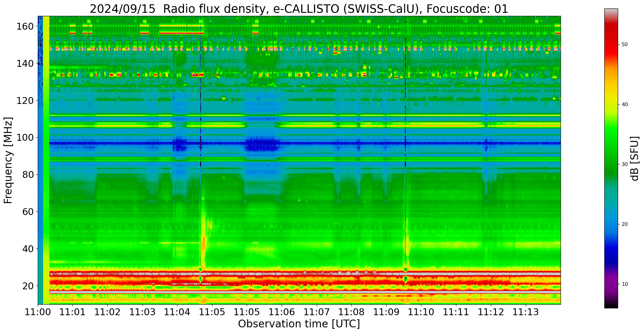
Task: Click the 11:07 time tick label
Action: coord(317,312)
